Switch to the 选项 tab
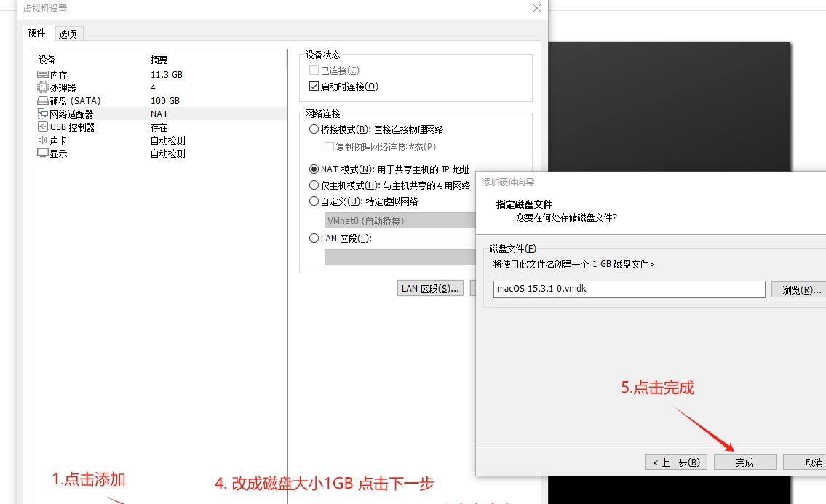The width and height of the screenshot is (826, 504). (x=68, y=33)
